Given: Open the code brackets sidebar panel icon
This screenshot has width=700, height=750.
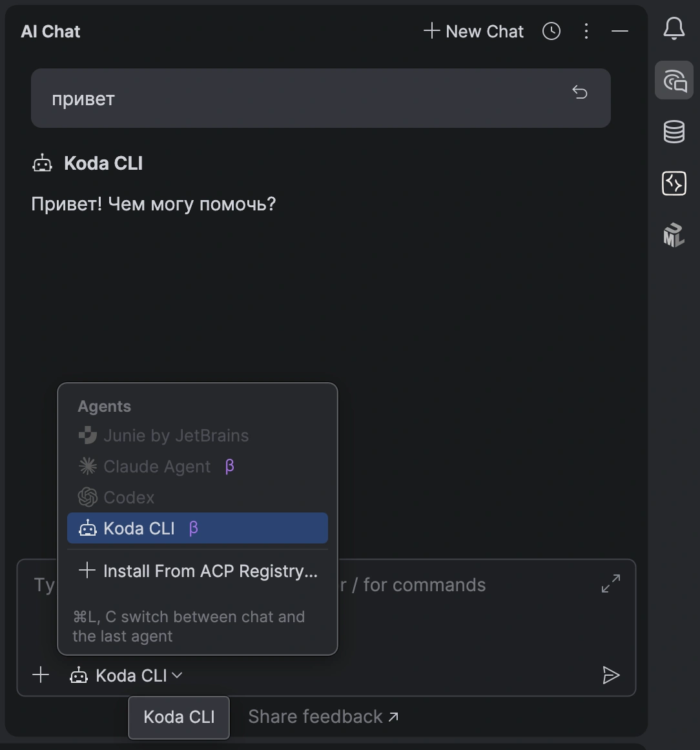Looking at the screenshot, I should click(x=674, y=183).
